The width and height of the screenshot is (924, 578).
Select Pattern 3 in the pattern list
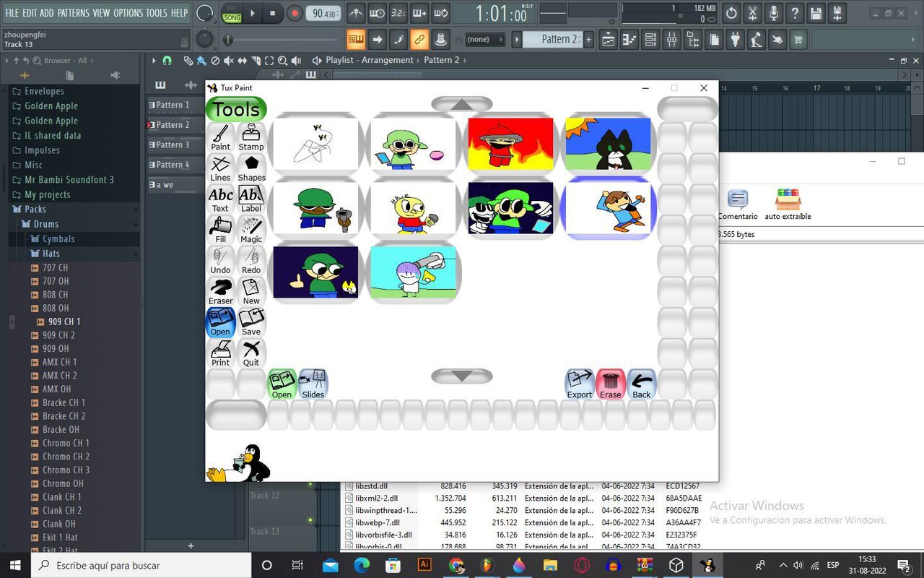pyautogui.click(x=174, y=144)
